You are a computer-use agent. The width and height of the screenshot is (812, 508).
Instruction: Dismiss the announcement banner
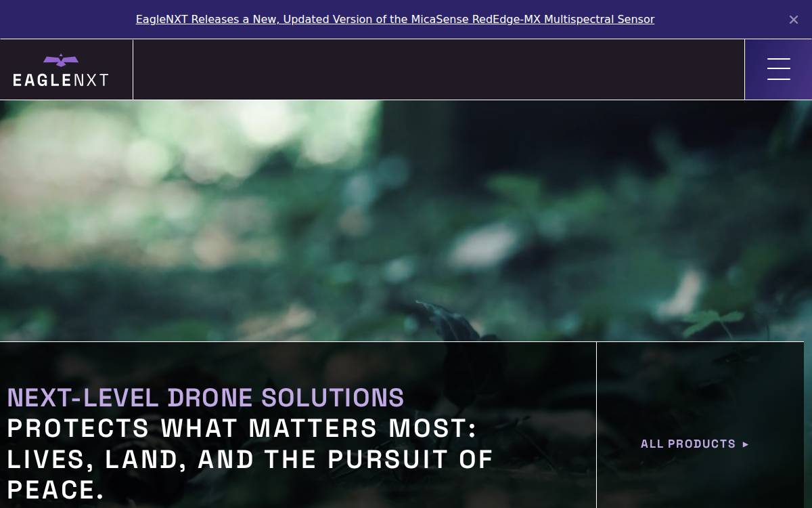794,20
